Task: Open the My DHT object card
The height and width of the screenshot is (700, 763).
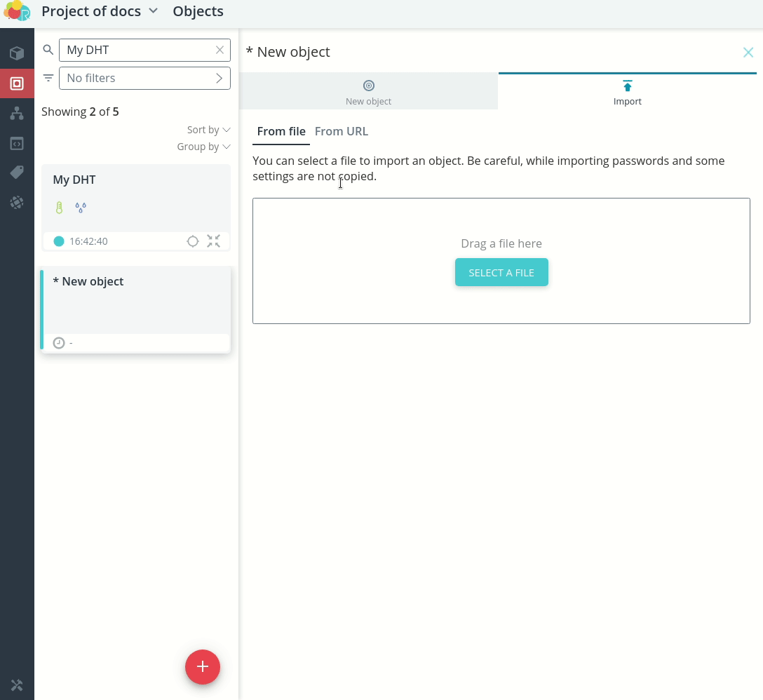Action: pos(136,208)
